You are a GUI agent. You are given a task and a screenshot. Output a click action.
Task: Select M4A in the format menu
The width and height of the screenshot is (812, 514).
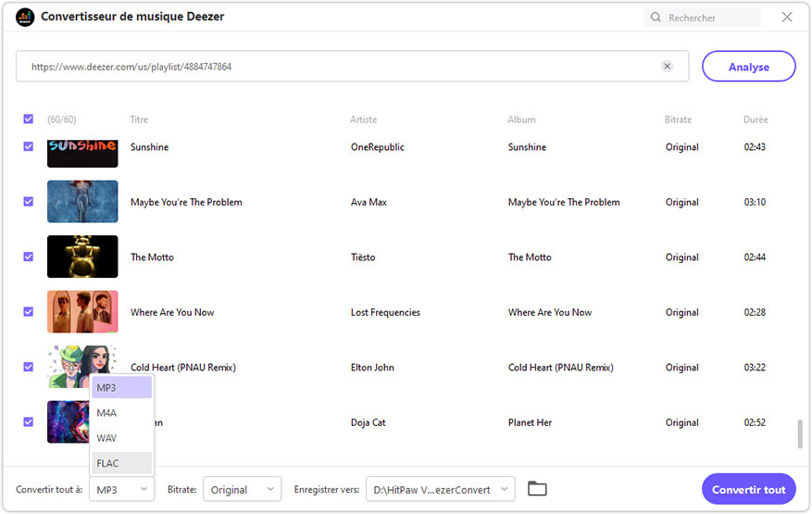[121, 413]
